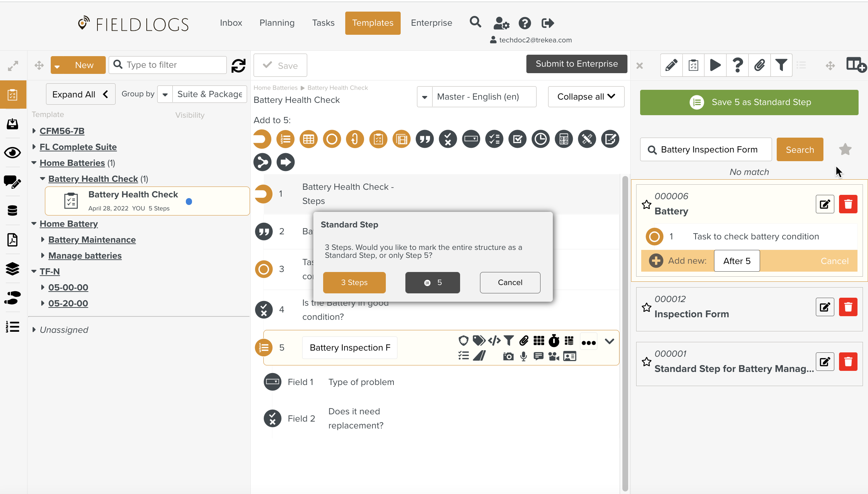The width and height of the screenshot is (868, 494).
Task: Choose 3 Steps in Standard Step dialog
Action: [x=354, y=282]
